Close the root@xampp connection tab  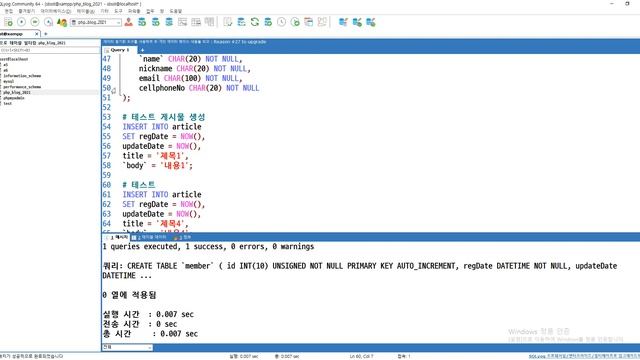37,34
